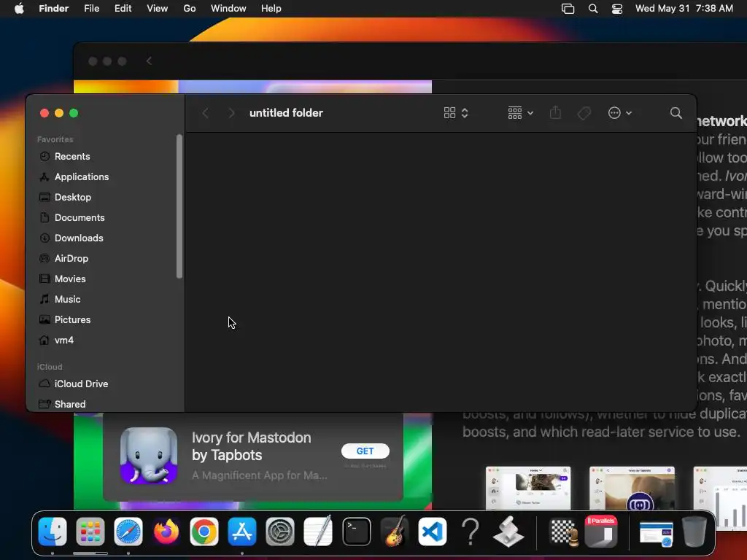The height and width of the screenshot is (560, 747).
Task: Open second Ivory screenshot thumbnail
Action: click(632, 488)
